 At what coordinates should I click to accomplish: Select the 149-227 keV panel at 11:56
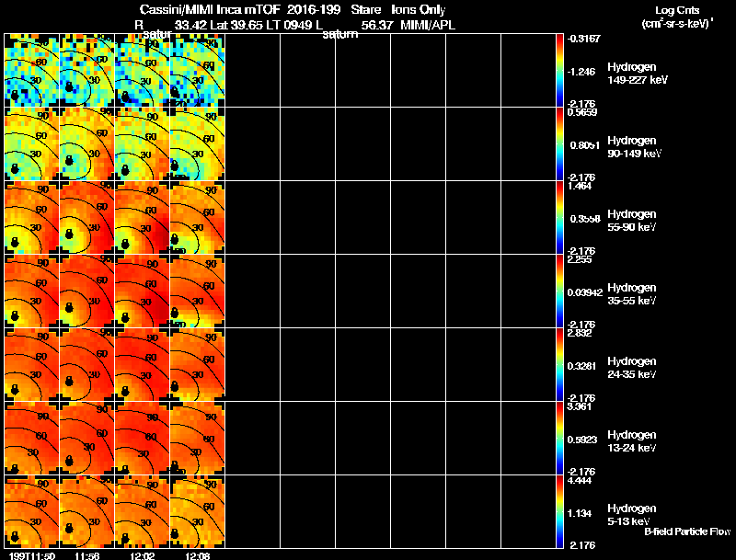[x=87, y=71]
